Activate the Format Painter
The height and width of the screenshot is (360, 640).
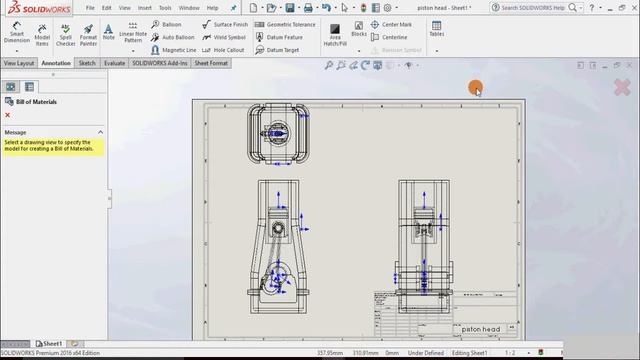pos(88,34)
